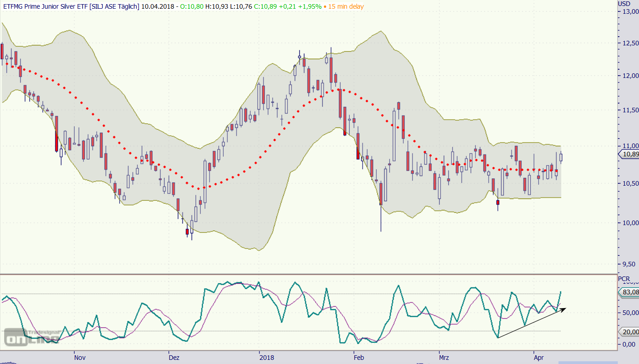Viewport: 639px width, 364px height.
Task: Click the current price tag '10,89' on the axis
Action: coord(628,154)
